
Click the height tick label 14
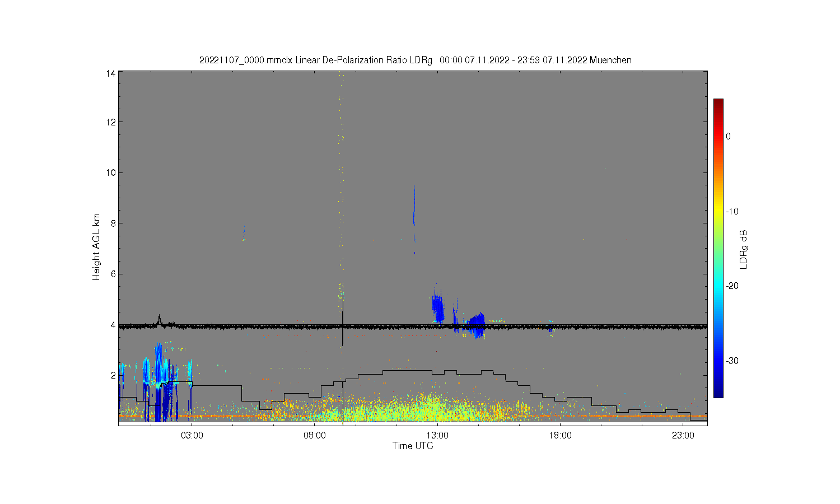click(111, 73)
